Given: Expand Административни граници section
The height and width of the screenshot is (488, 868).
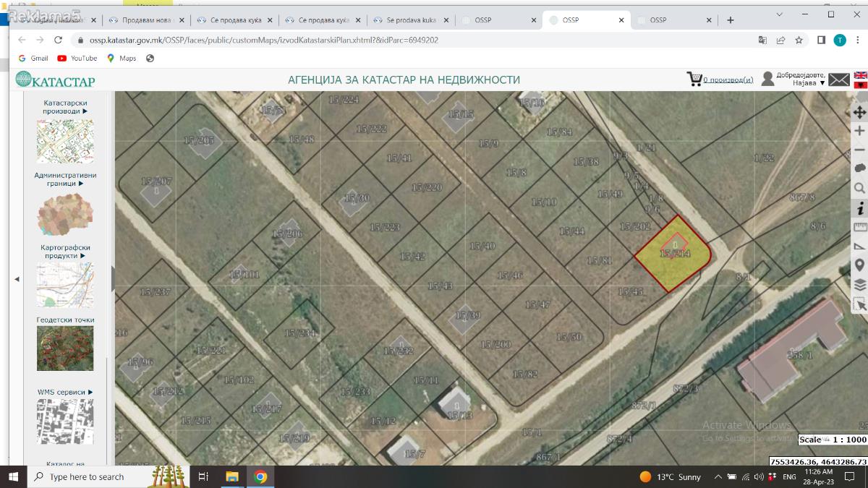Looking at the screenshot, I should tap(65, 179).
